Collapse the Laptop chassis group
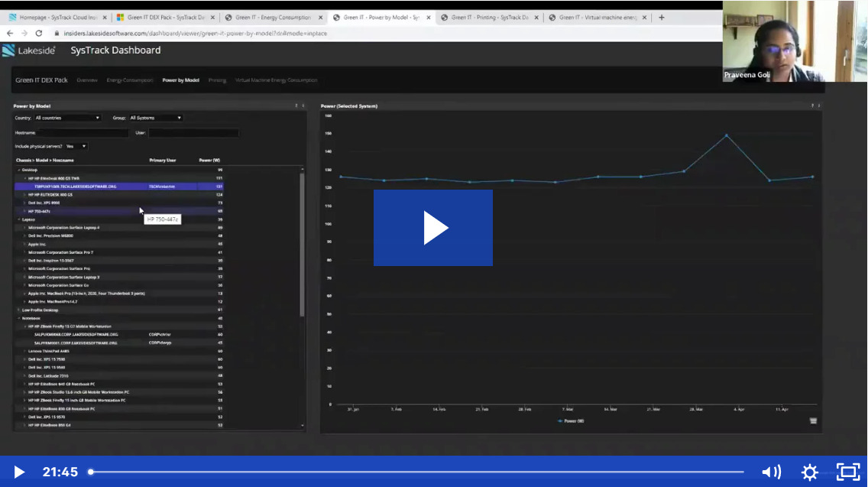Viewport: 868px width, 487px height. [x=18, y=219]
